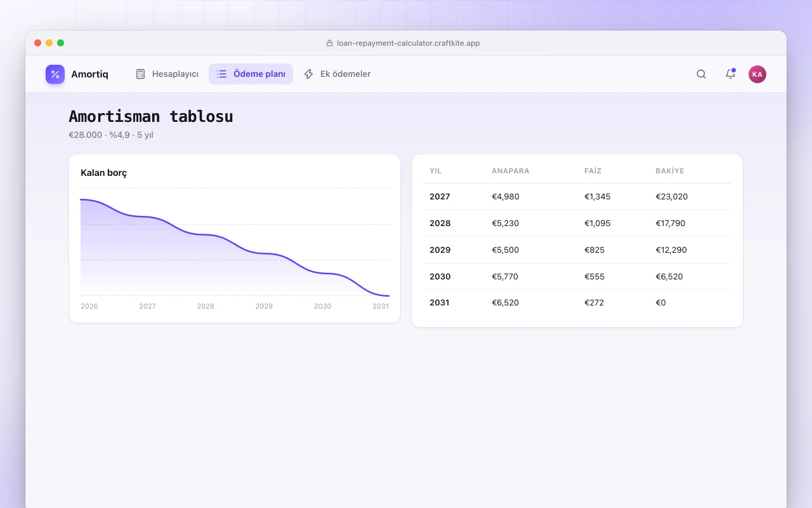
Task: Click the lightning icon beside Ek ödemeler
Action: pos(309,74)
